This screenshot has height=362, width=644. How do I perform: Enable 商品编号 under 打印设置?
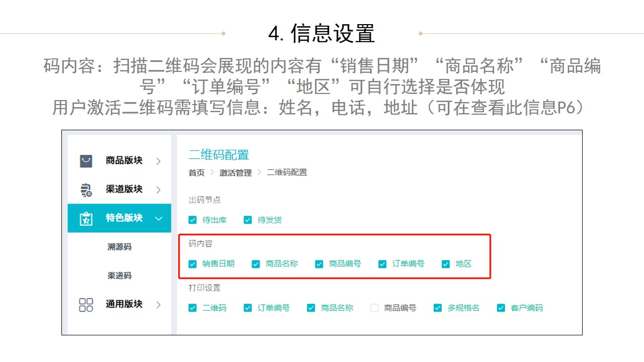tap(374, 308)
